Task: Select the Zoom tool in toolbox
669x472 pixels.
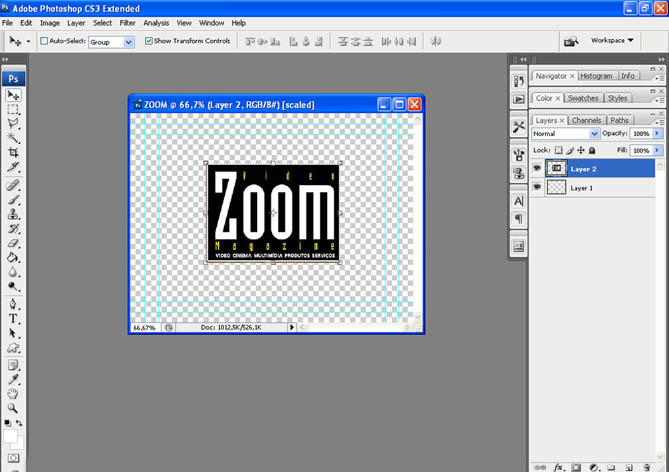Action: click(14, 408)
